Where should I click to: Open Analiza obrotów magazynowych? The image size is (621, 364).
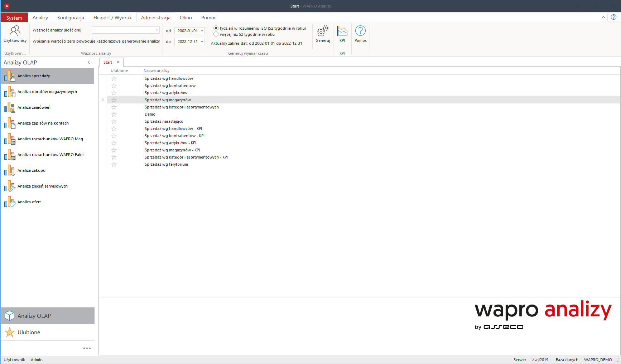coord(48,92)
